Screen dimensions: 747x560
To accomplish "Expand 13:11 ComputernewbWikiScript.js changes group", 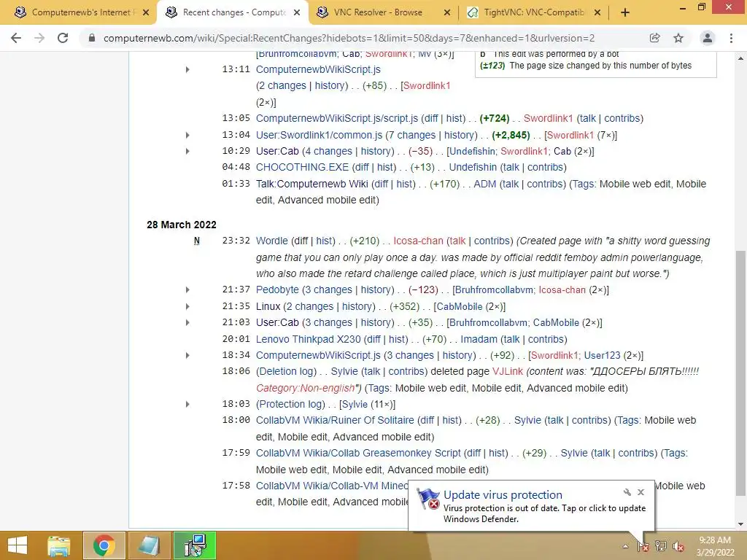I will [187, 69].
